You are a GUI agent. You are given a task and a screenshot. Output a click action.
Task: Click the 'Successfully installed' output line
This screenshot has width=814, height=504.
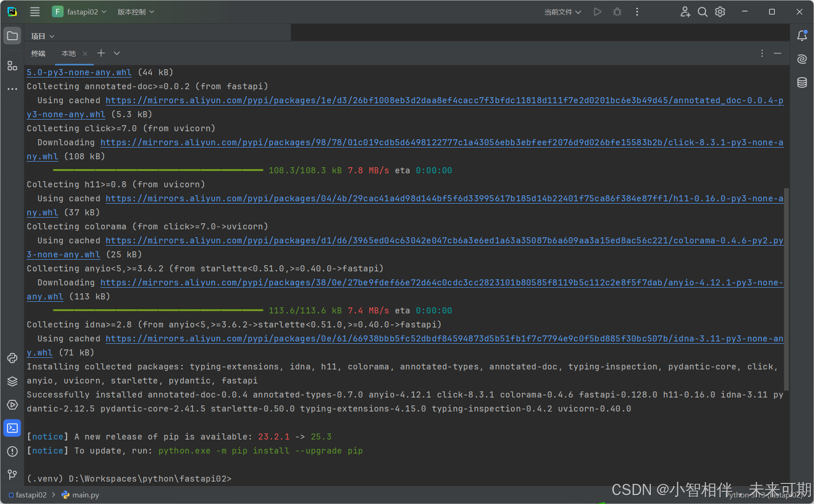(405, 402)
